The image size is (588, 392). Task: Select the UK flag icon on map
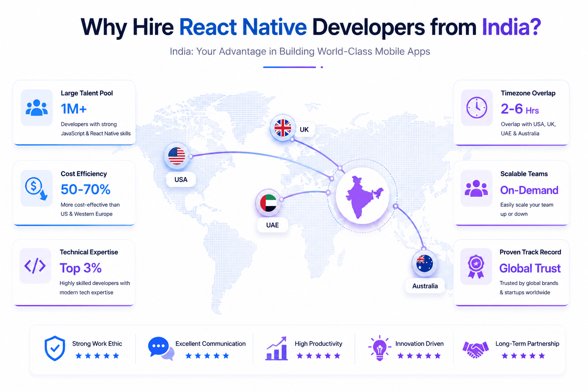[283, 128]
